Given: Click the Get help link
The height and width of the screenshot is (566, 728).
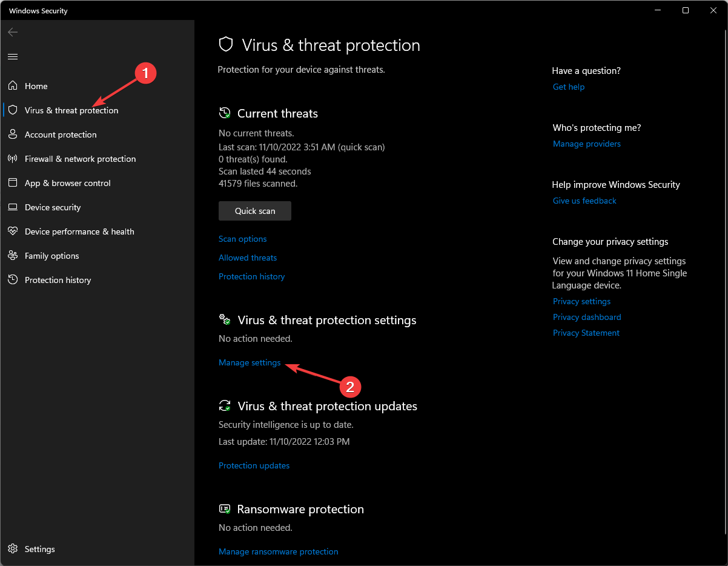Looking at the screenshot, I should coord(568,87).
